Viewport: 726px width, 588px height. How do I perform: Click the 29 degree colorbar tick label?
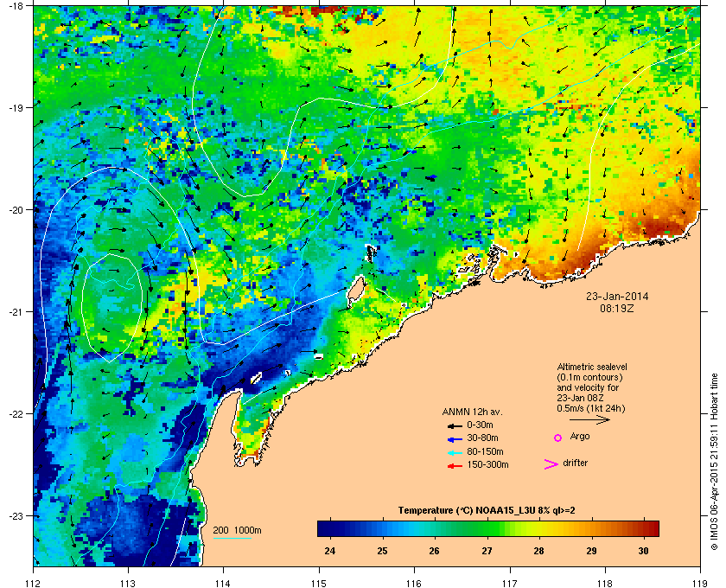click(591, 551)
